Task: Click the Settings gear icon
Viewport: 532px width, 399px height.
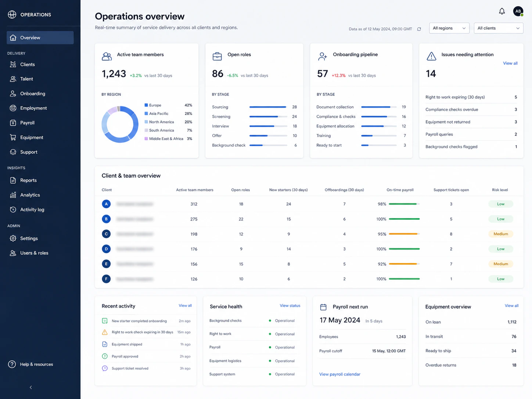Action: 13,238
